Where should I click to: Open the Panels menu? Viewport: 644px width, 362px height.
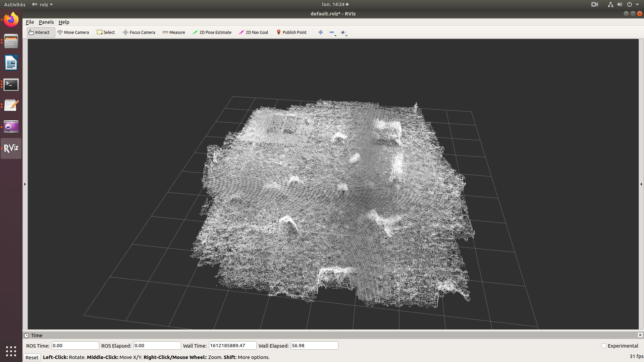point(46,22)
